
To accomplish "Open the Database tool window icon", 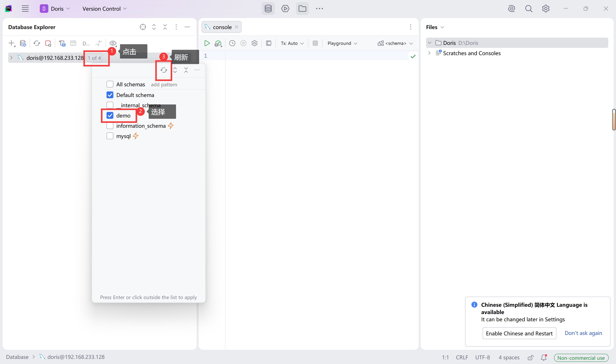I will pos(268,9).
